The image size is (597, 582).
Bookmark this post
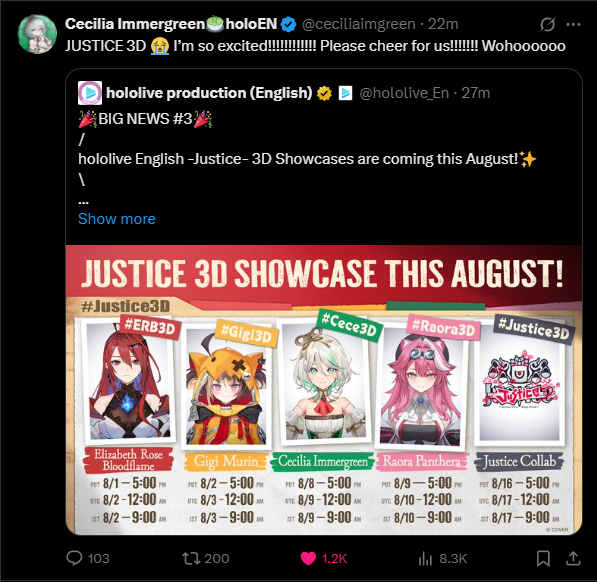(x=543, y=558)
